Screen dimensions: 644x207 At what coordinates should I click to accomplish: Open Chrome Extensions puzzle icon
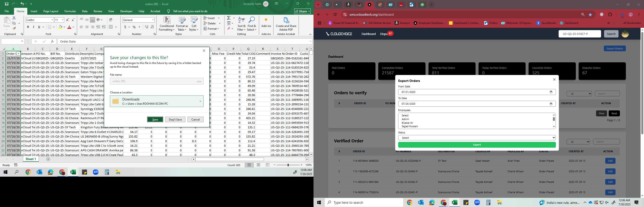(610, 14)
